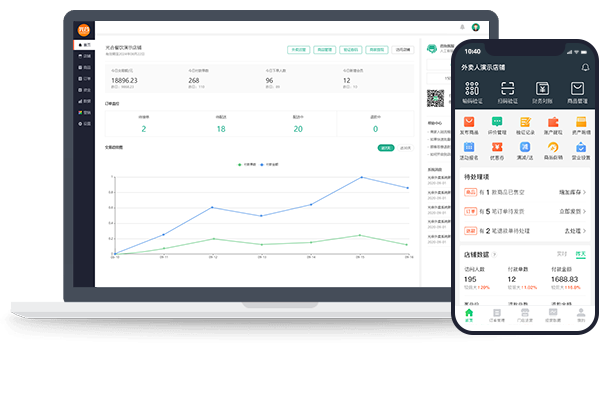The width and height of the screenshot is (600, 400).
Task: Click today's buyers value 96
Action: point(269,80)
